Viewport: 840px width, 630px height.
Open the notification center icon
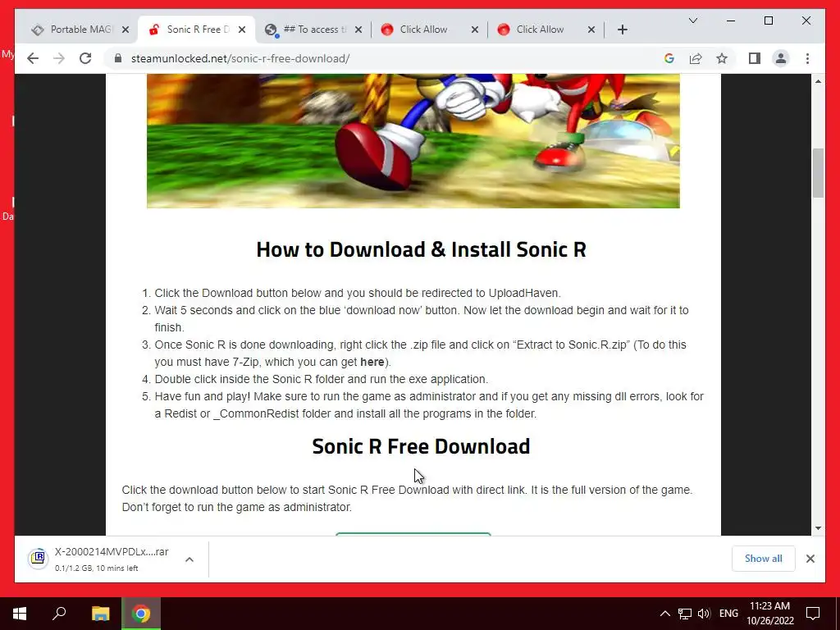click(813, 614)
